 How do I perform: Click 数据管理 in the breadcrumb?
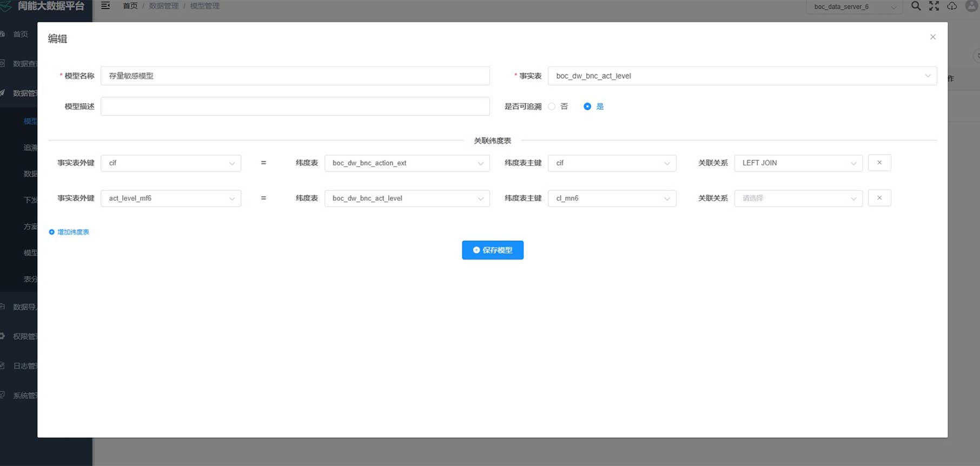point(163,6)
